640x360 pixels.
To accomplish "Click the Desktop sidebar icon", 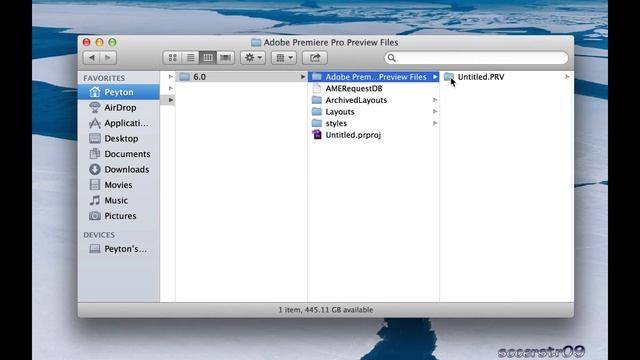I will pyautogui.click(x=95, y=138).
